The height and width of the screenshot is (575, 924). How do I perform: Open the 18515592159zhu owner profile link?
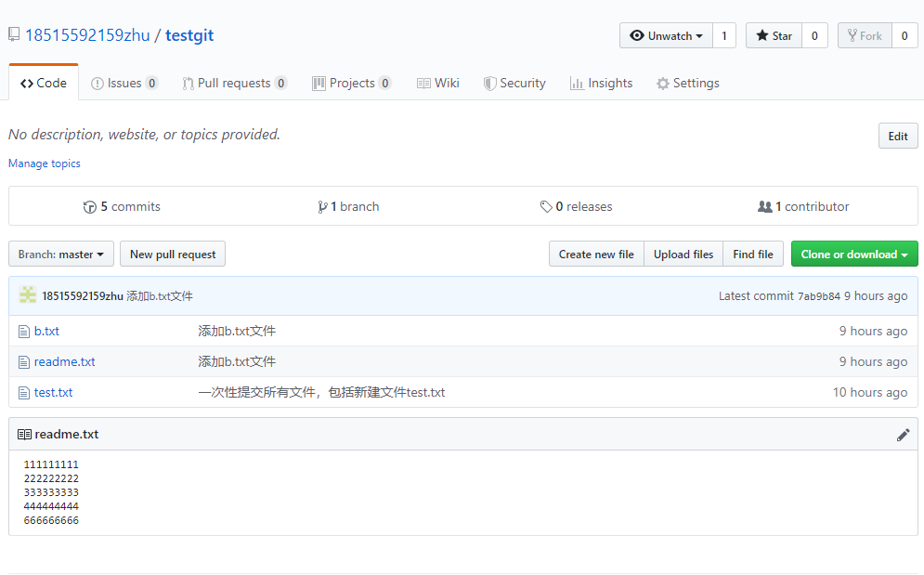click(x=87, y=35)
